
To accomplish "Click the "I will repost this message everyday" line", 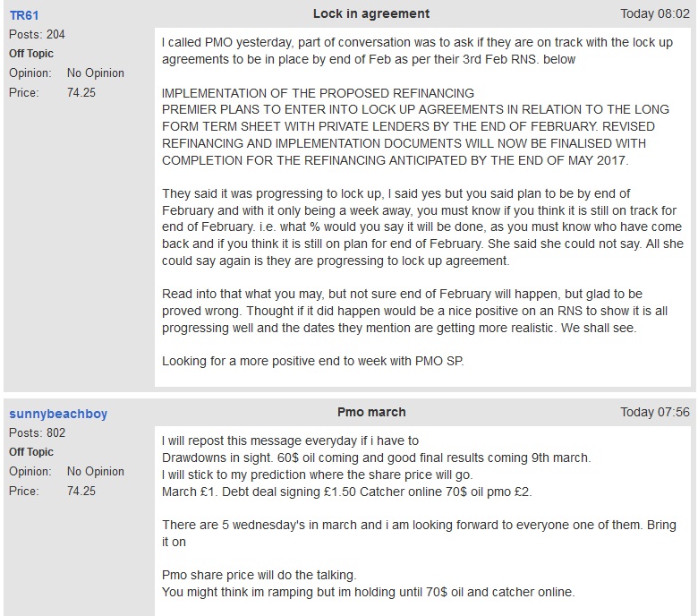I will coord(291,441).
